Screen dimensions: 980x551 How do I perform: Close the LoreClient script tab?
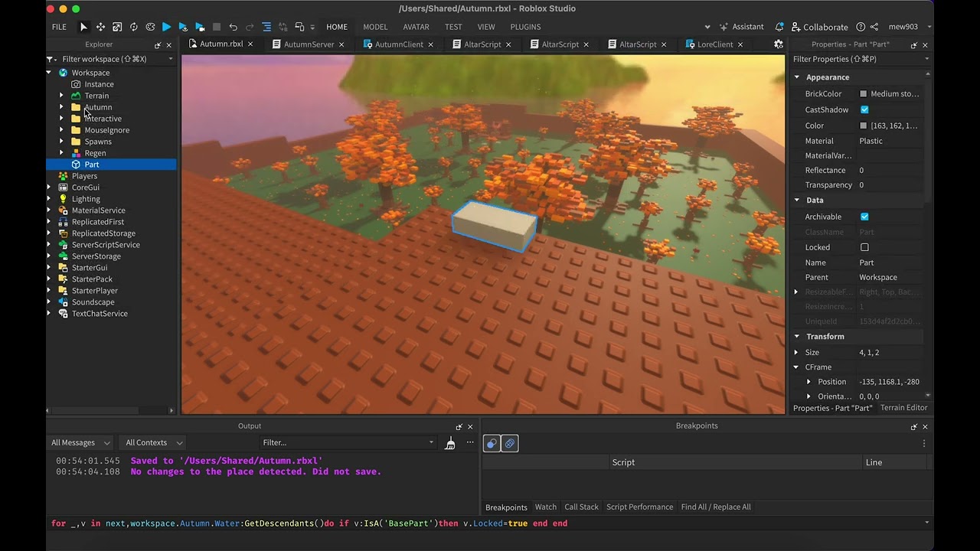click(740, 44)
